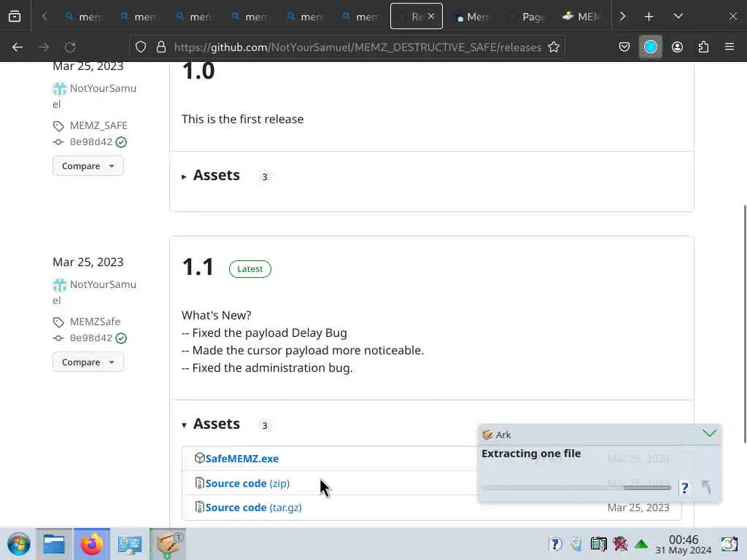Go back to the previous page
Screen dimensions: 747x560
point(18,47)
